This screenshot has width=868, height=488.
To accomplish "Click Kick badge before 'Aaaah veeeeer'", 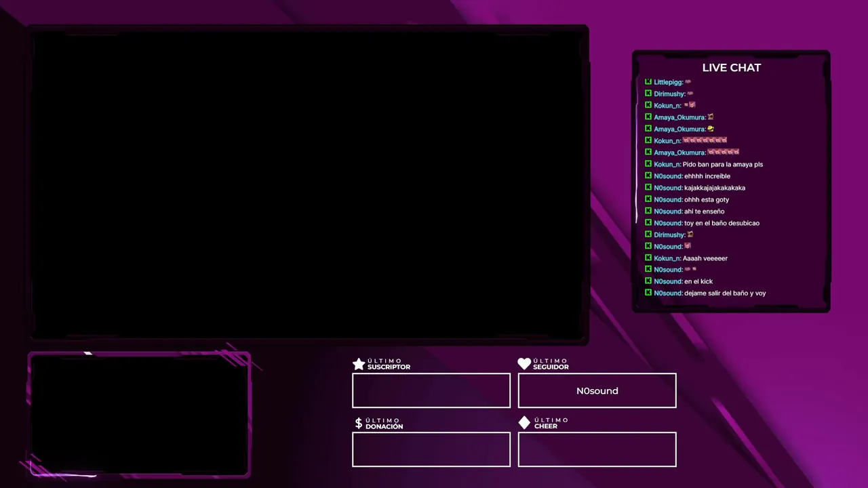I will coord(648,258).
